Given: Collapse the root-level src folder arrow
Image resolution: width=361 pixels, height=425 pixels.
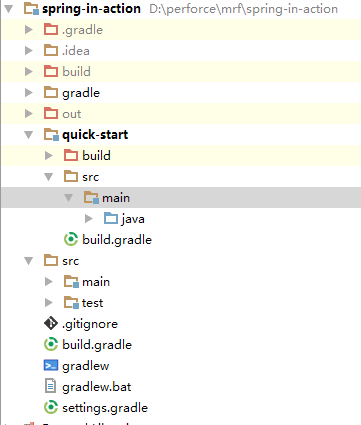Looking at the screenshot, I should [29, 261].
